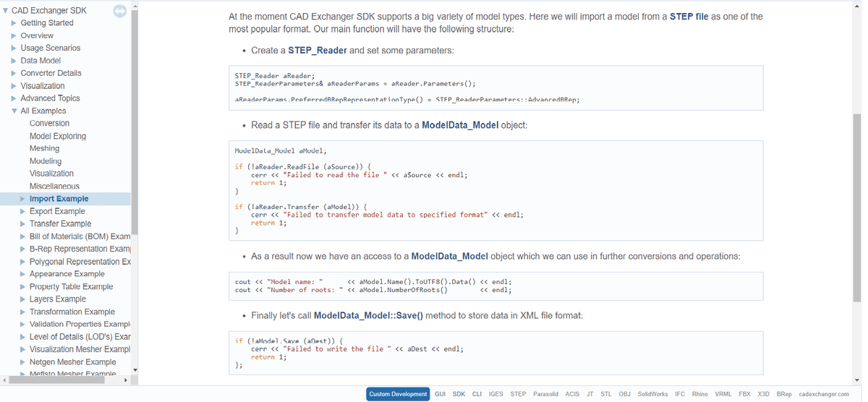This screenshot has height=402, width=868.
Task: Open Bill of Materials (BOM) Example
Action: (x=80, y=236)
